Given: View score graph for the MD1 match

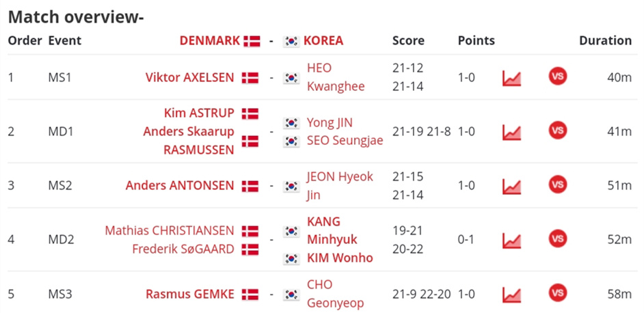Looking at the screenshot, I should coord(512,133).
